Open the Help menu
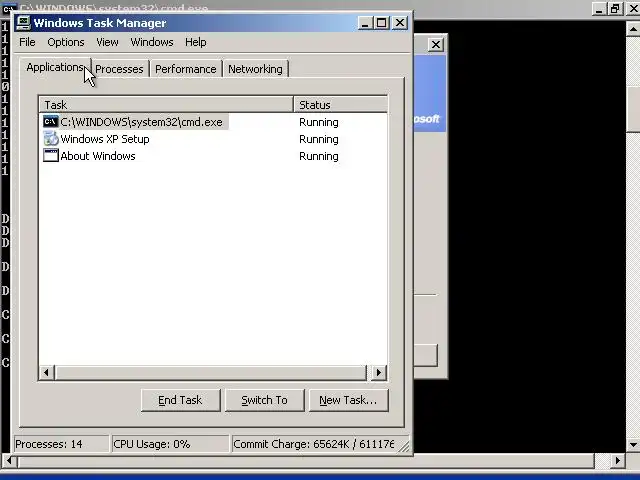Screen dimensions: 640x480 tap(196, 42)
